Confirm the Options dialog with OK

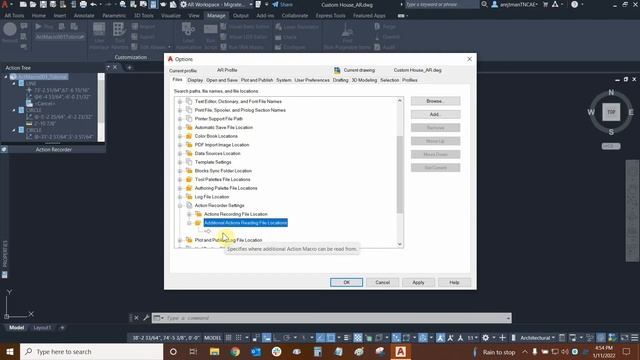click(x=346, y=282)
